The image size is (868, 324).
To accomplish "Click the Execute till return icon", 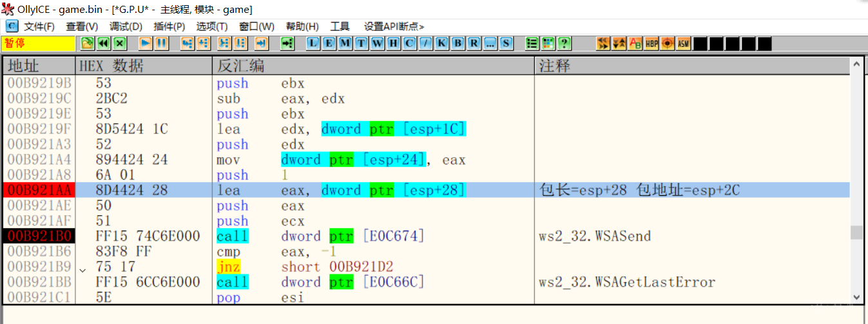I will coord(261,43).
